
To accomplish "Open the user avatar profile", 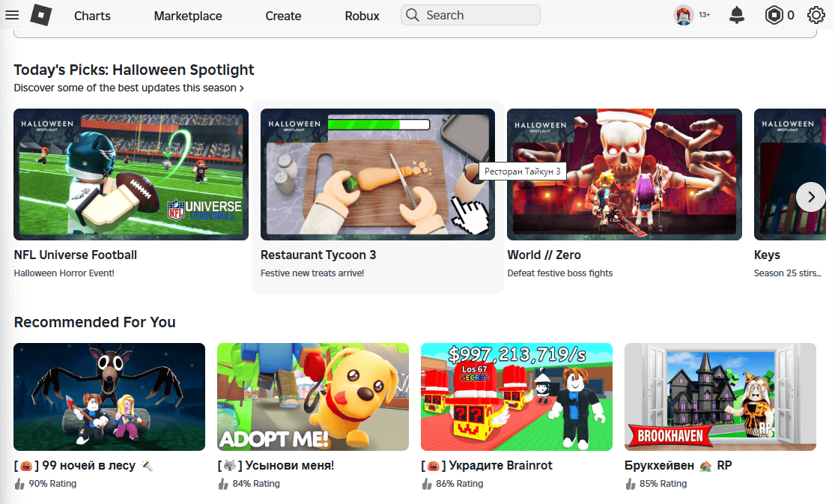I will (683, 15).
